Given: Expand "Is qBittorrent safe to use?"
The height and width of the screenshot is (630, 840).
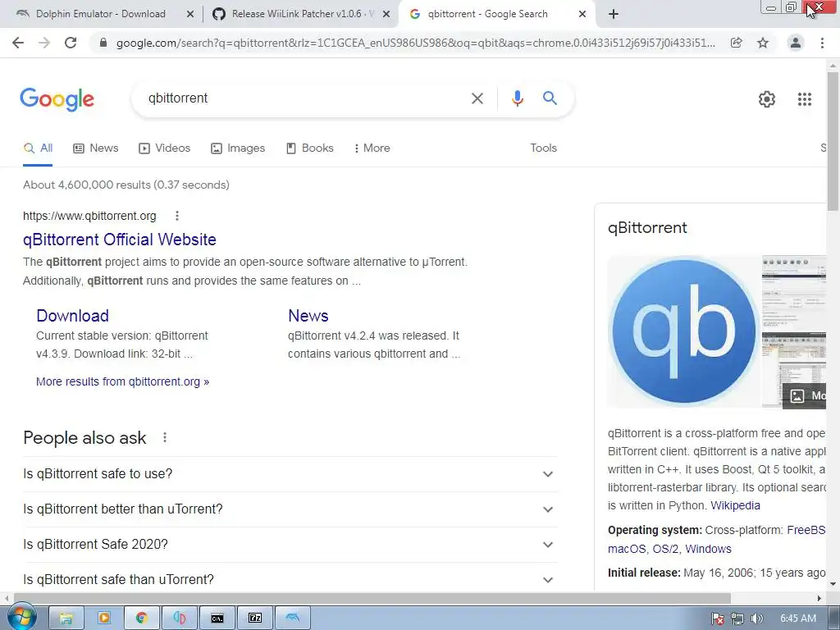Looking at the screenshot, I should [290, 474].
